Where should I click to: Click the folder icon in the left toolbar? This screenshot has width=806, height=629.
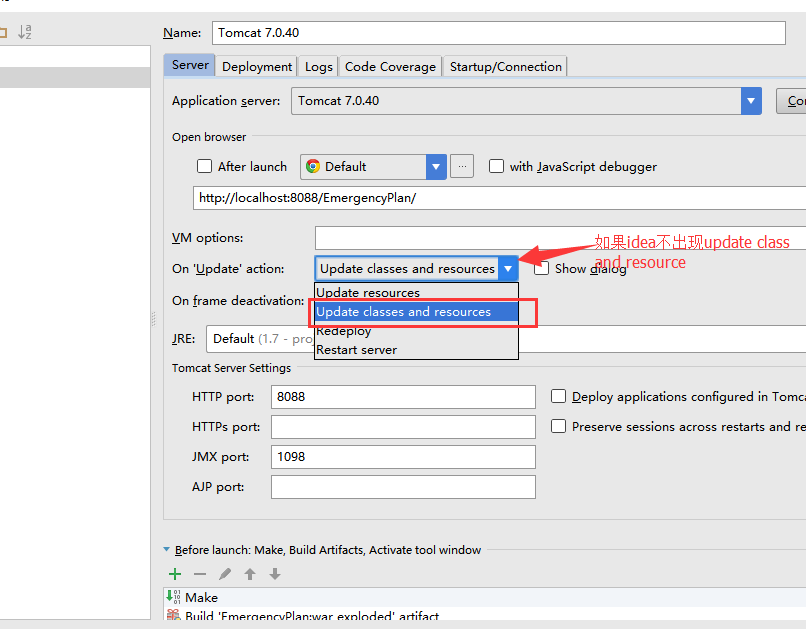(x=3, y=33)
